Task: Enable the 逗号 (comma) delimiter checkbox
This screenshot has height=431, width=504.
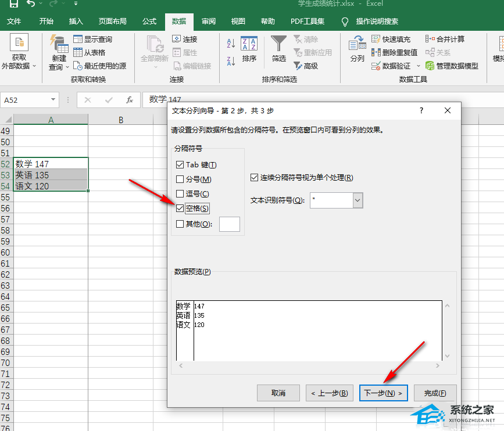Action: click(x=180, y=193)
